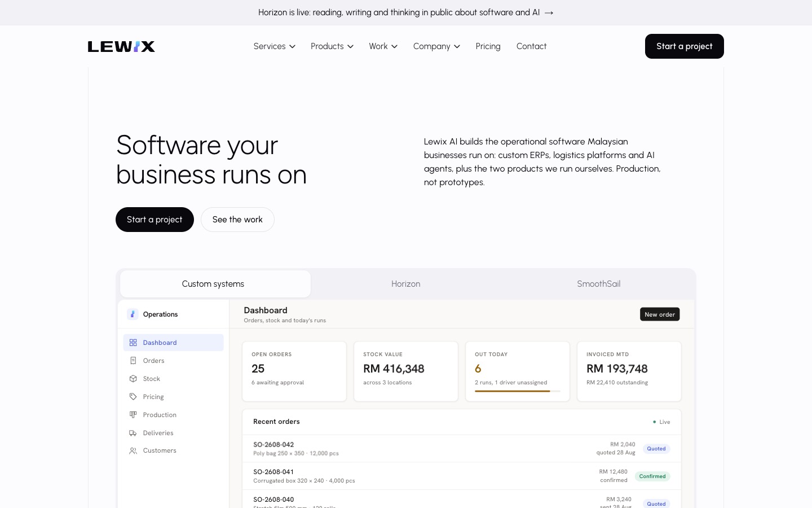The image size is (812, 508).
Task: Click order SO-2608-042
Action: point(462,449)
